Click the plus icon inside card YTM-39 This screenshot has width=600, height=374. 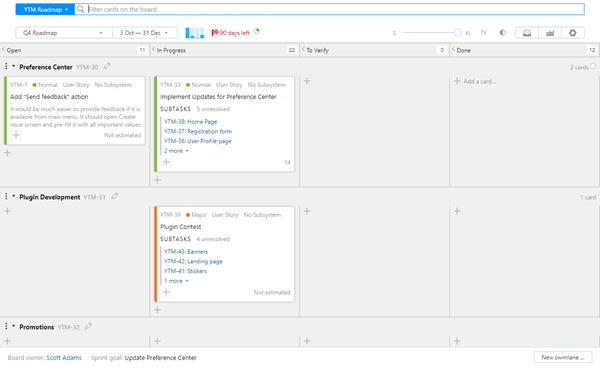[166, 292]
